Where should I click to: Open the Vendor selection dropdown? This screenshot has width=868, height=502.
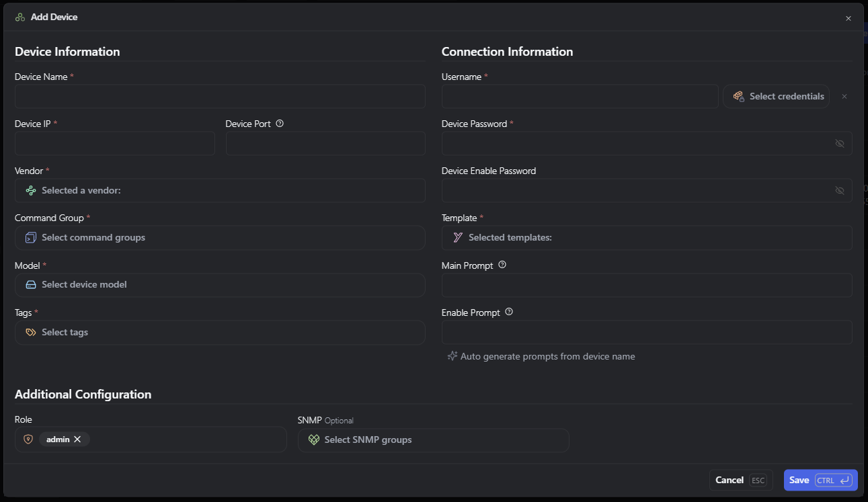point(220,190)
